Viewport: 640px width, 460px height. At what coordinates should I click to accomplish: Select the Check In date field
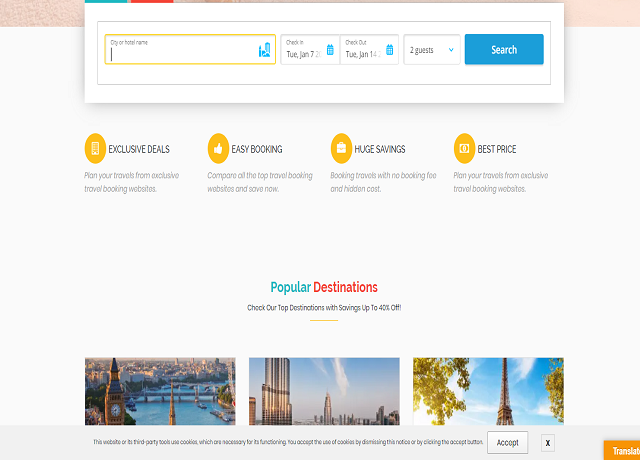[x=303, y=54]
